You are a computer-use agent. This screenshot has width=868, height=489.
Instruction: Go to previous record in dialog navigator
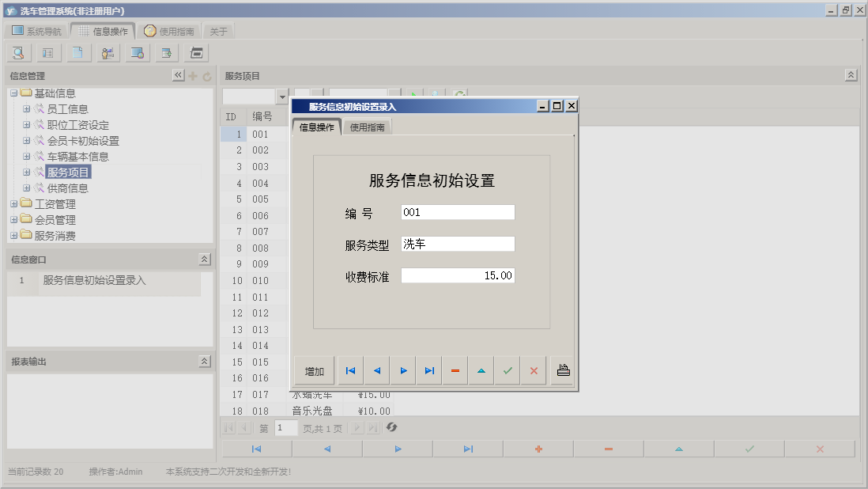(377, 370)
